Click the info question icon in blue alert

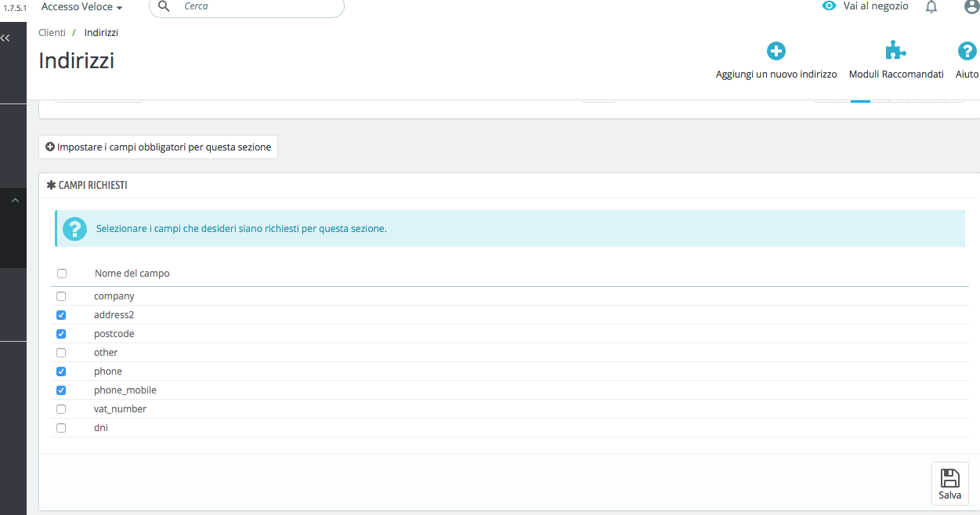75,229
